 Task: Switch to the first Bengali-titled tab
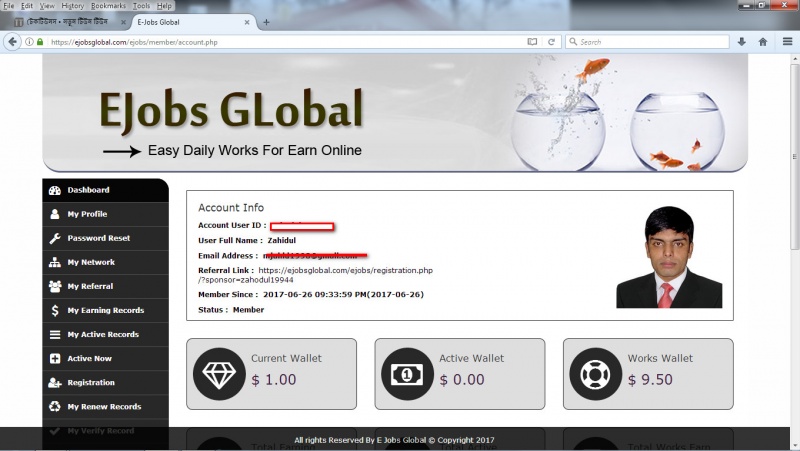click(x=70, y=22)
